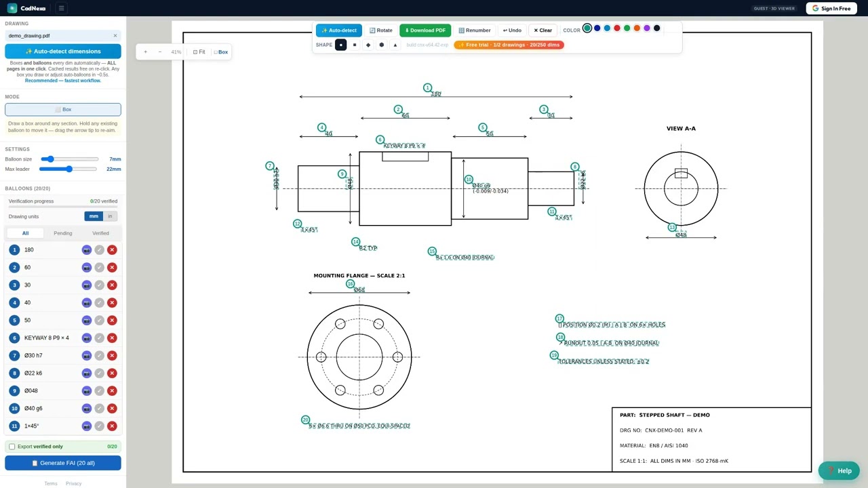This screenshot has width=868, height=488.
Task: Renumber the balloons
Action: coord(474,30)
